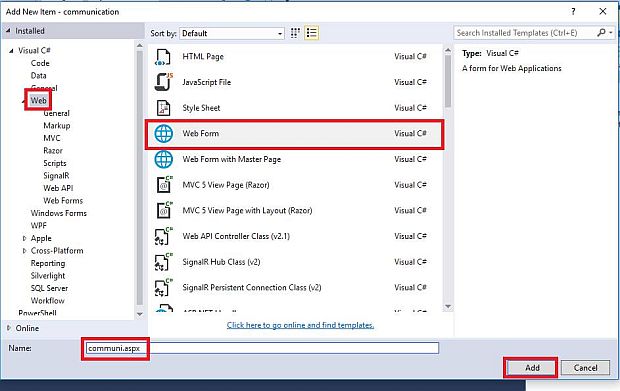Click the Web API Controller Class icon
The image size is (620, 391).
coord(163,236)
